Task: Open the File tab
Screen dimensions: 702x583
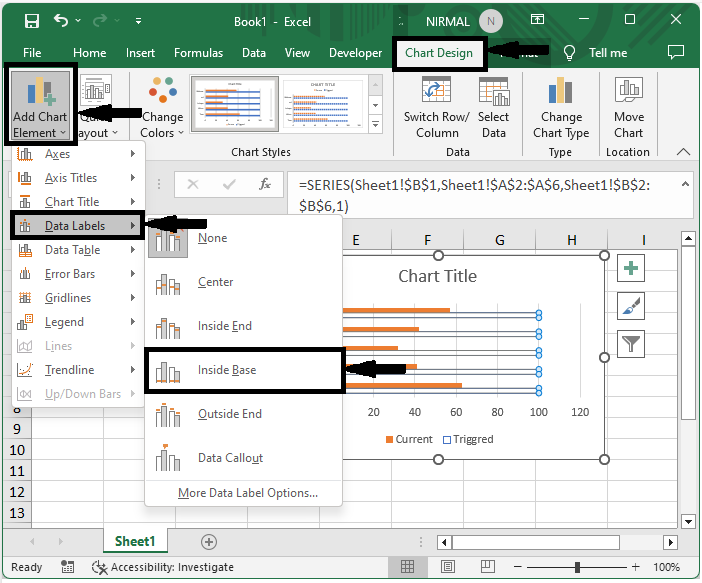Action: [32, 53]
